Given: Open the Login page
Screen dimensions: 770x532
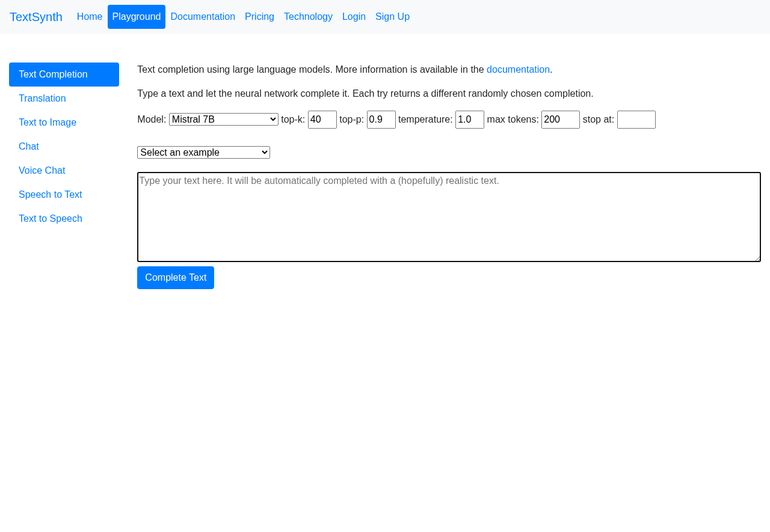Looking at the screenshot, I should 354,15.
